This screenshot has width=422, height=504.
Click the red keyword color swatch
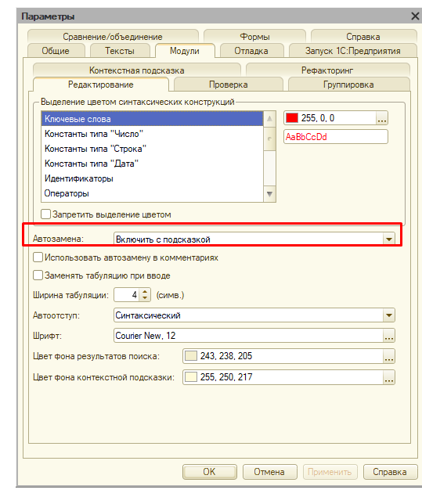(292, 118)
